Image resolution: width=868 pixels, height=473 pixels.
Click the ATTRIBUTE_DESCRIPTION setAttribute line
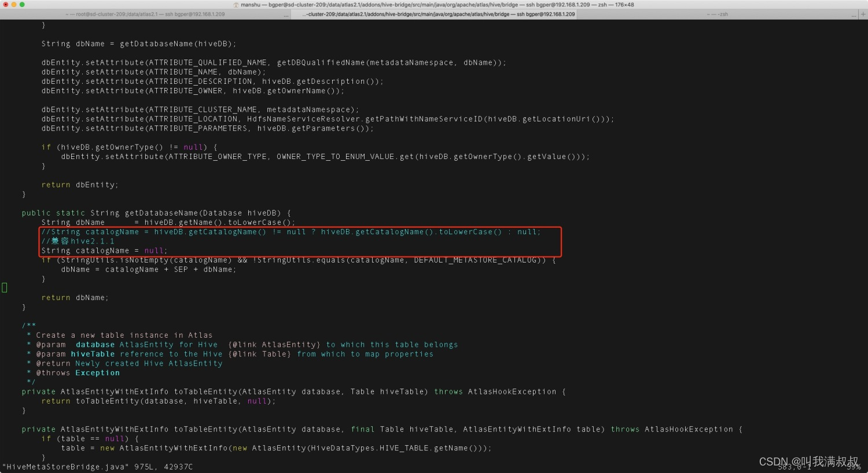point(212,82)
